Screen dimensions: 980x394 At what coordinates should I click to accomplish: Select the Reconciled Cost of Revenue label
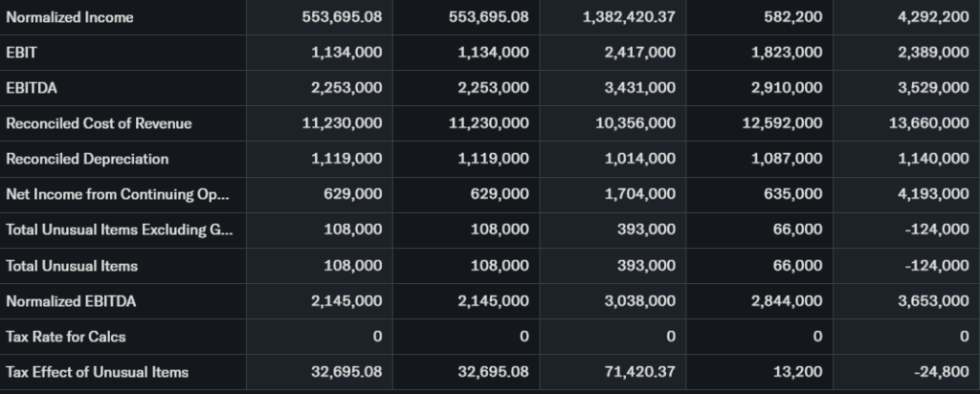pos(99,123)
